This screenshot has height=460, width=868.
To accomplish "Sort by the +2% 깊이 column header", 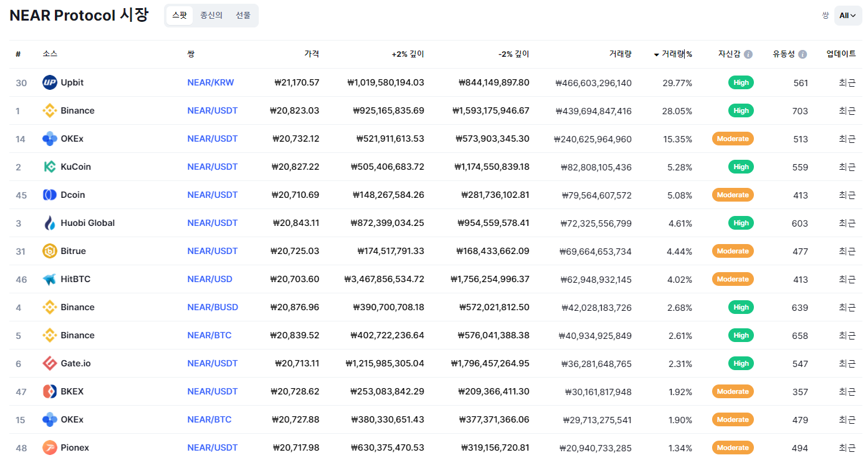I will (x=408, y=54).
